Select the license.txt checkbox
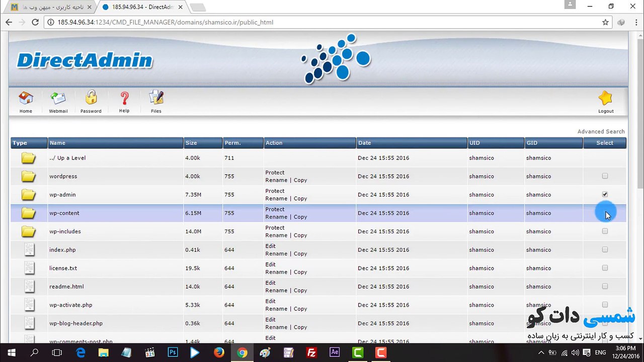The width and height of the screenshot is (644, 362). [605, 268]
